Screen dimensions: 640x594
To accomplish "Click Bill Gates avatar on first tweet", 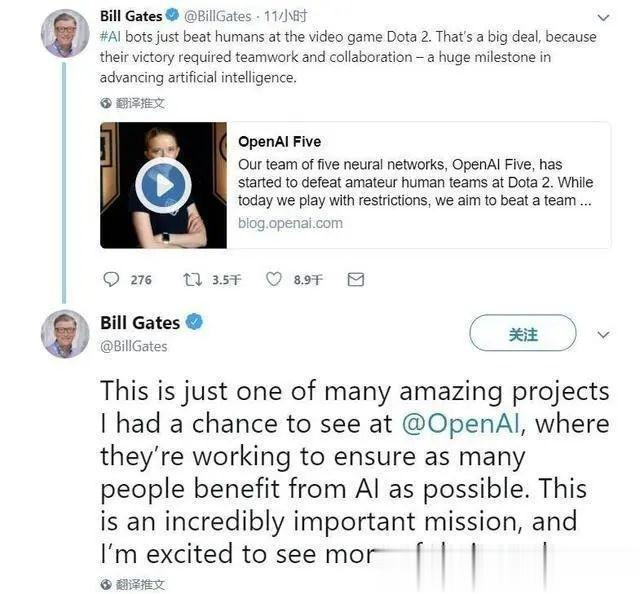I will 65,32.
